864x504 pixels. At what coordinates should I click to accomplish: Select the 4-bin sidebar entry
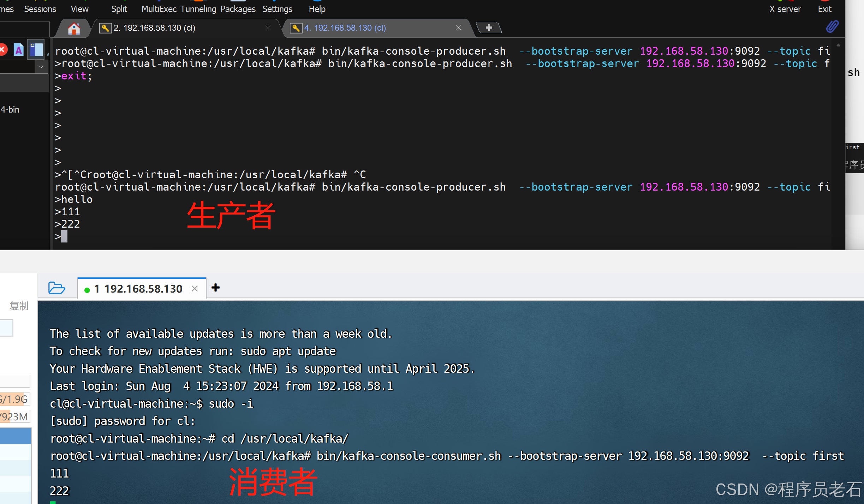pyautogui.click(x=10, y=110)
